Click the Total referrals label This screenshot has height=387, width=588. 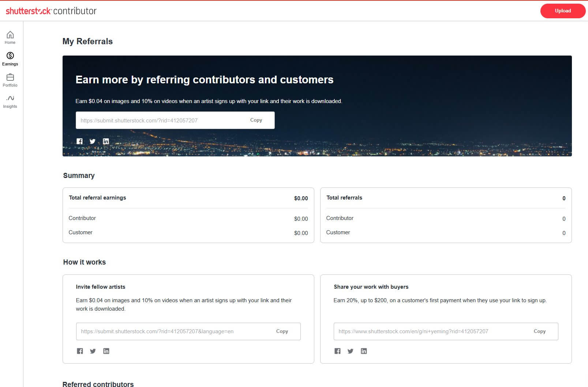(x=344, y=198)
